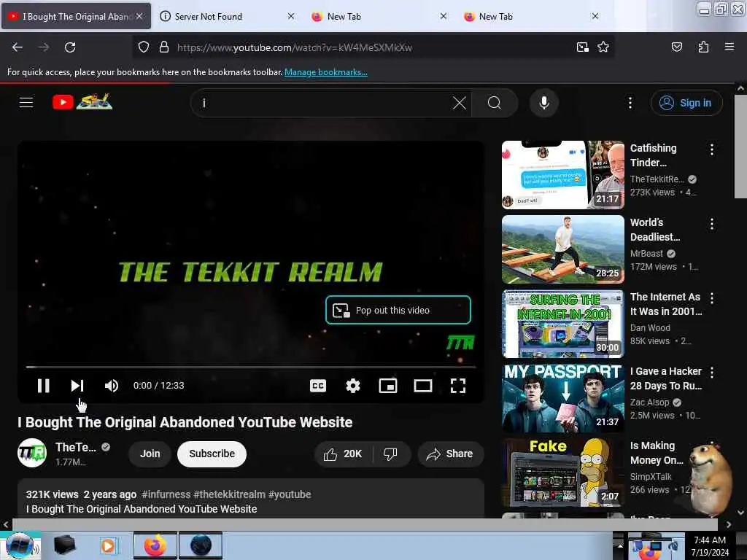Reload the page with the refresh icon
The height and width of the screenshot is (560, 747).
70,47
